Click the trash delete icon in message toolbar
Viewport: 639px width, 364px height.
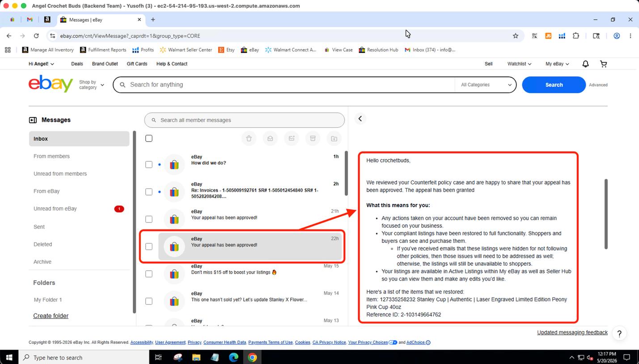(x=249, y=138)
